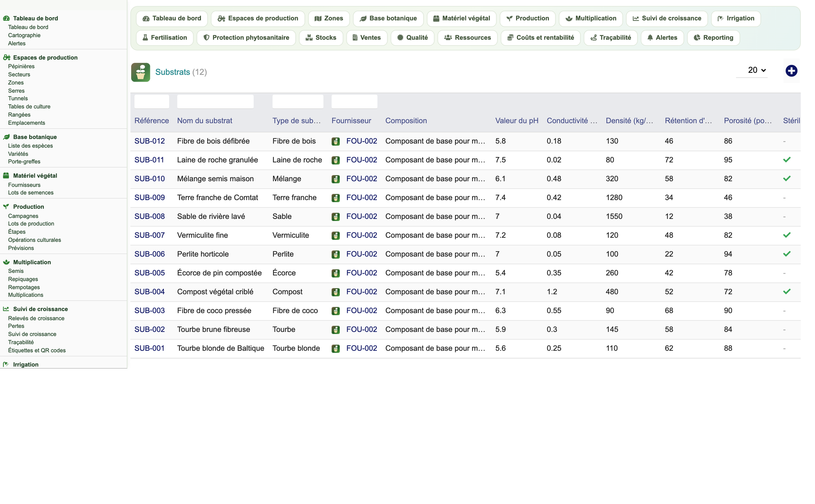Click the add new substrate plus icon

click(791, 71)
